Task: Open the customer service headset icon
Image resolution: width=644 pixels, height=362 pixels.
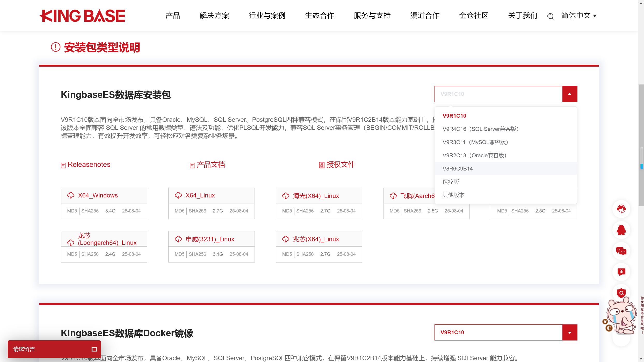Action: pos(621,209)
